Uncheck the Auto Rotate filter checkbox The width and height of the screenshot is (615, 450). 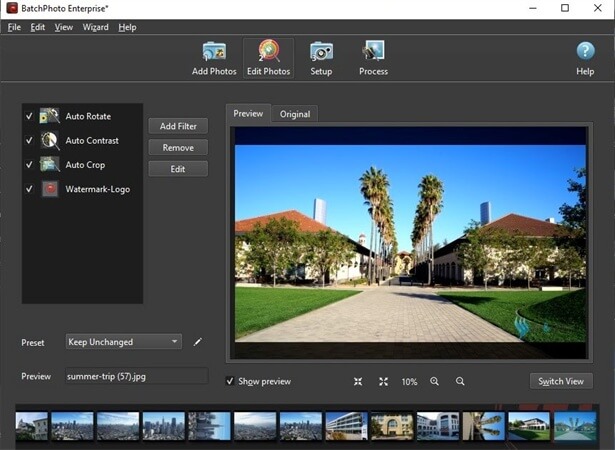(29, 116)
